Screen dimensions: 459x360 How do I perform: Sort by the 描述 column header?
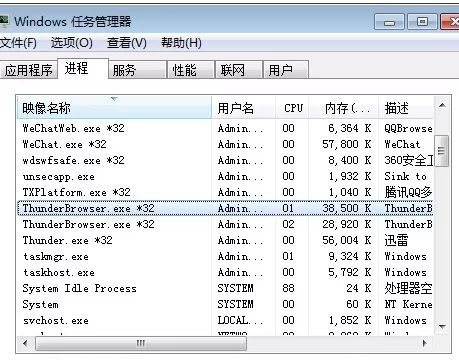(406, 108)
